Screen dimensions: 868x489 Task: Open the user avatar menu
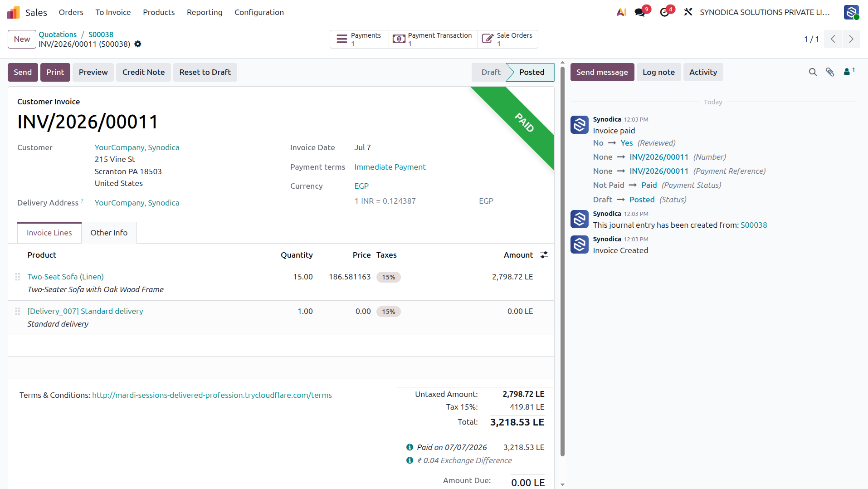[x=851, y=12]
